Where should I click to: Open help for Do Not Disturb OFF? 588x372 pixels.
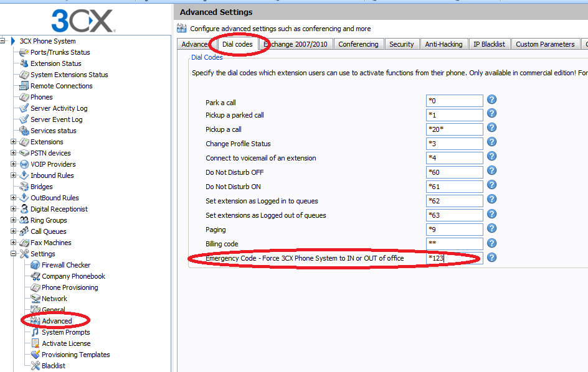point(491,171)
